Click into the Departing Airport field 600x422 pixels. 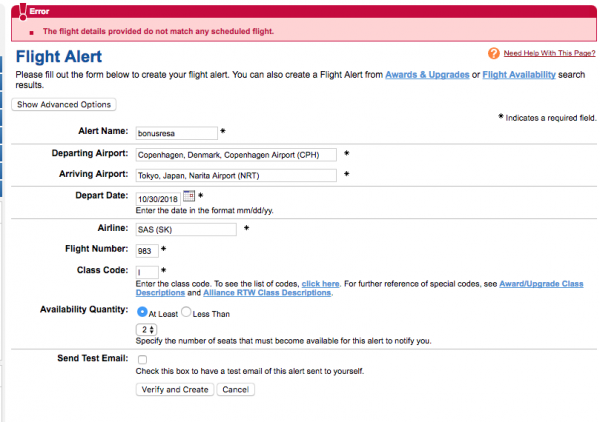coord(235,154)
